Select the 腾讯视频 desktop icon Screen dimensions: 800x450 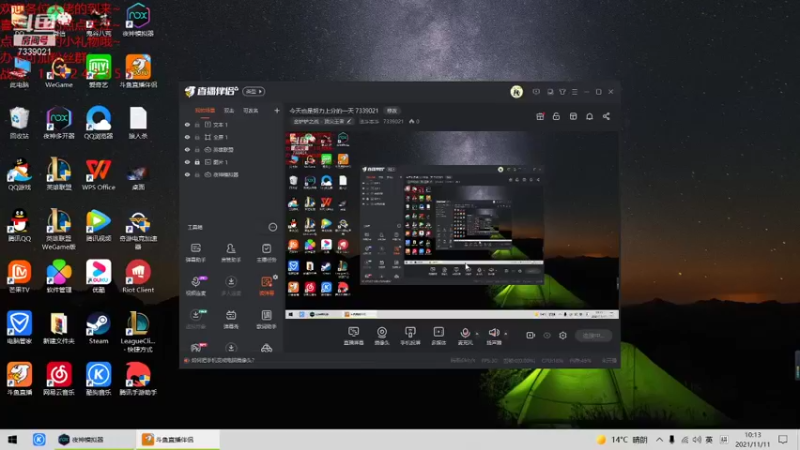[x=98, y=226]
